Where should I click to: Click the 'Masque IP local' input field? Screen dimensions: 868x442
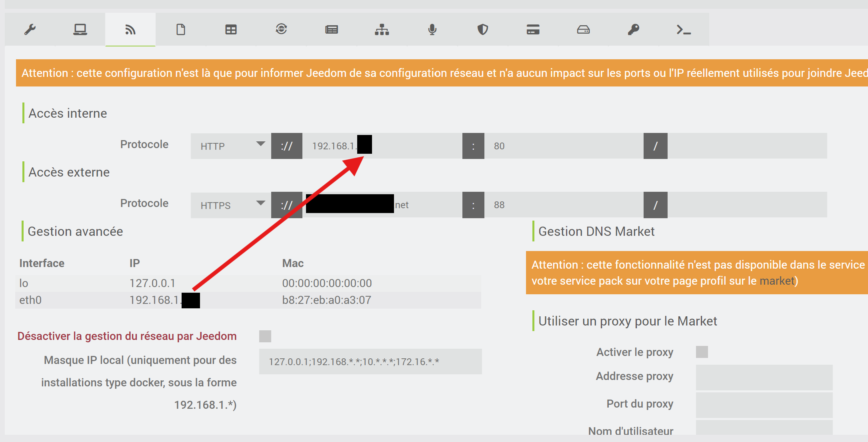pyautogui.click(x=370, y=362)
